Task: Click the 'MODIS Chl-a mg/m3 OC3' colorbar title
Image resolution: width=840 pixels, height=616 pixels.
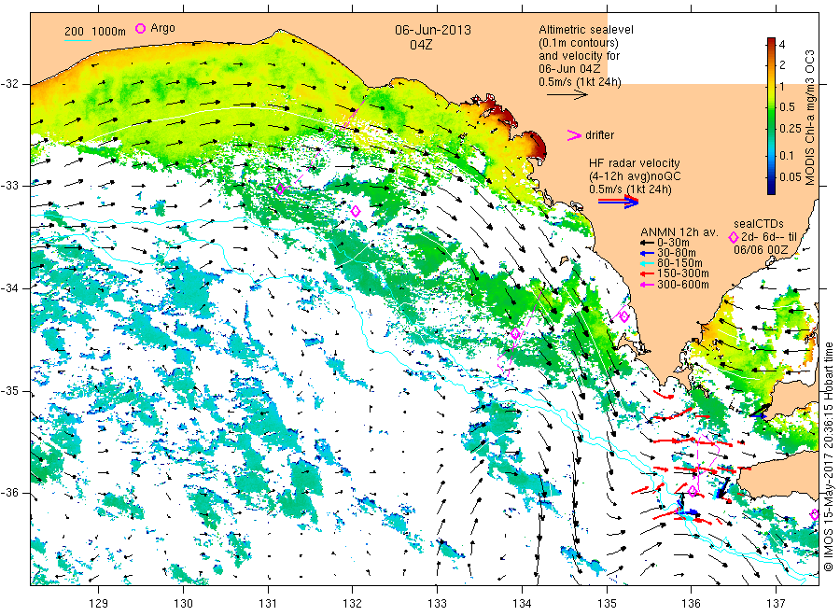Action: click(810, 118)
